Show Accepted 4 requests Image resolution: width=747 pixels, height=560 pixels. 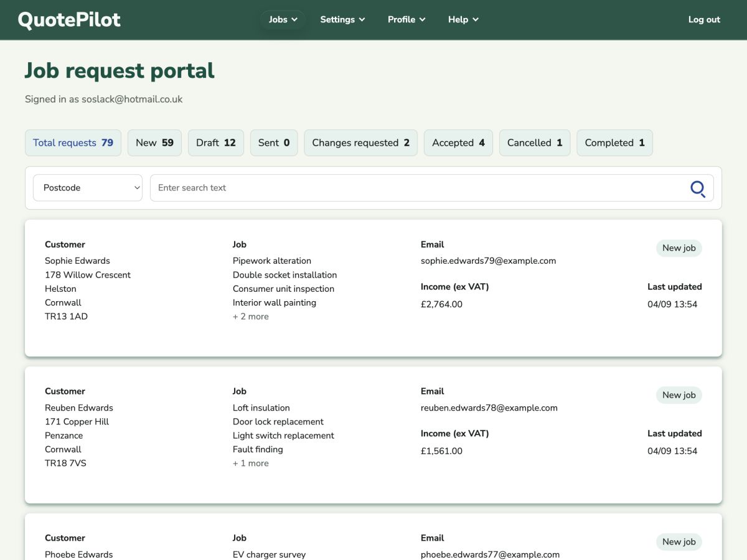[x=458, y=142]
